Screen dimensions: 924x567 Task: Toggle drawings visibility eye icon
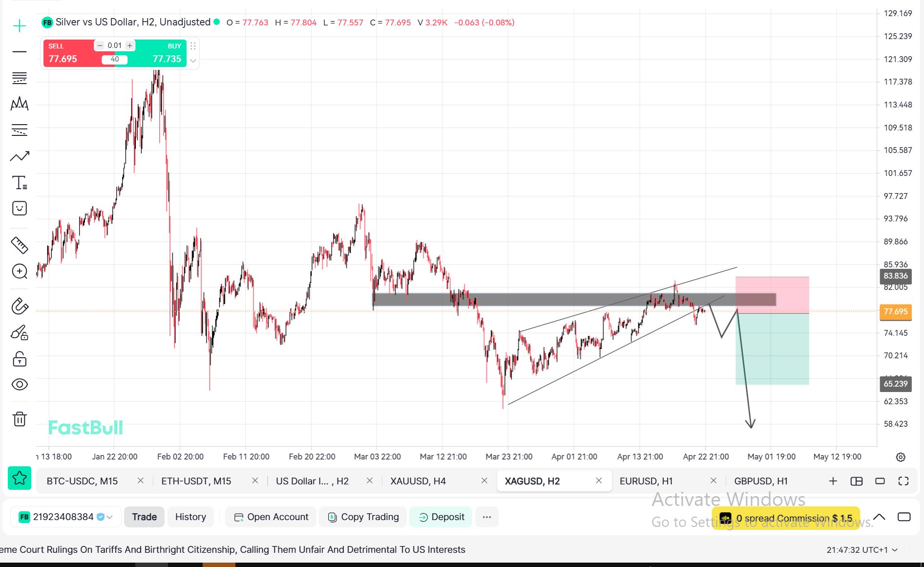[x=20, y=385]
